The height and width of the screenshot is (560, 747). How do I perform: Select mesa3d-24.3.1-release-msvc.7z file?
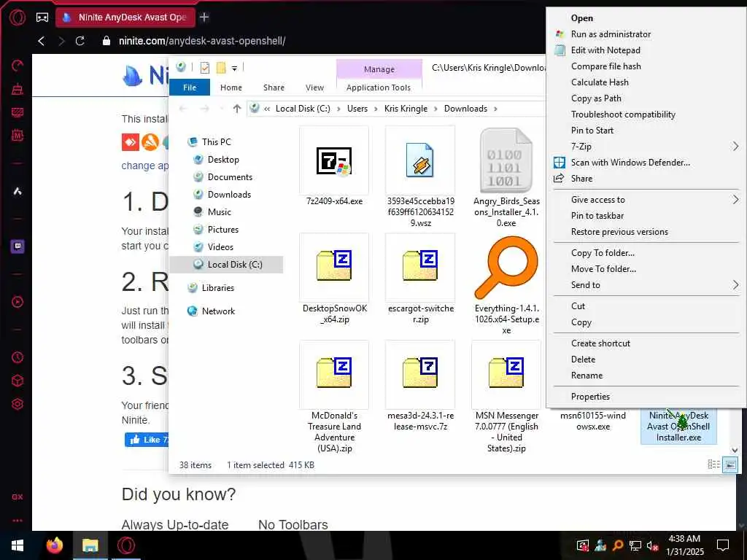point(420,374)
